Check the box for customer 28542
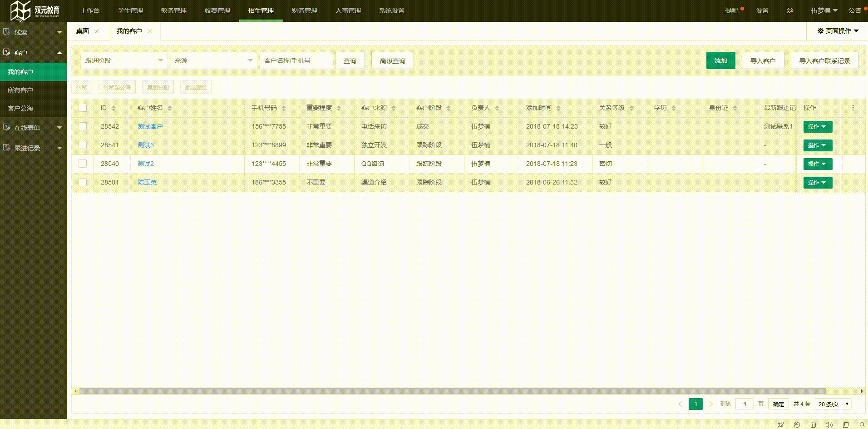Screen dimensions: 868x429 click(x=83, y=126)
